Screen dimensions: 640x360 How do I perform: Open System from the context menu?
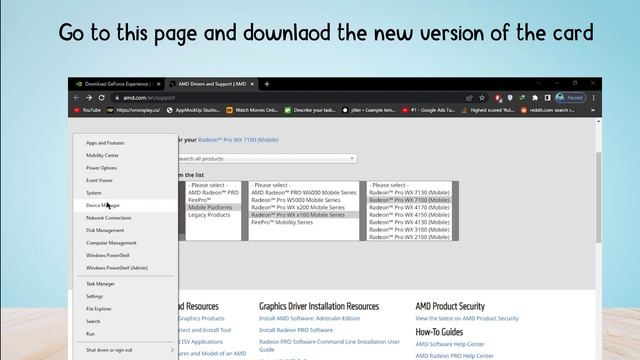(x=126, y=193)
